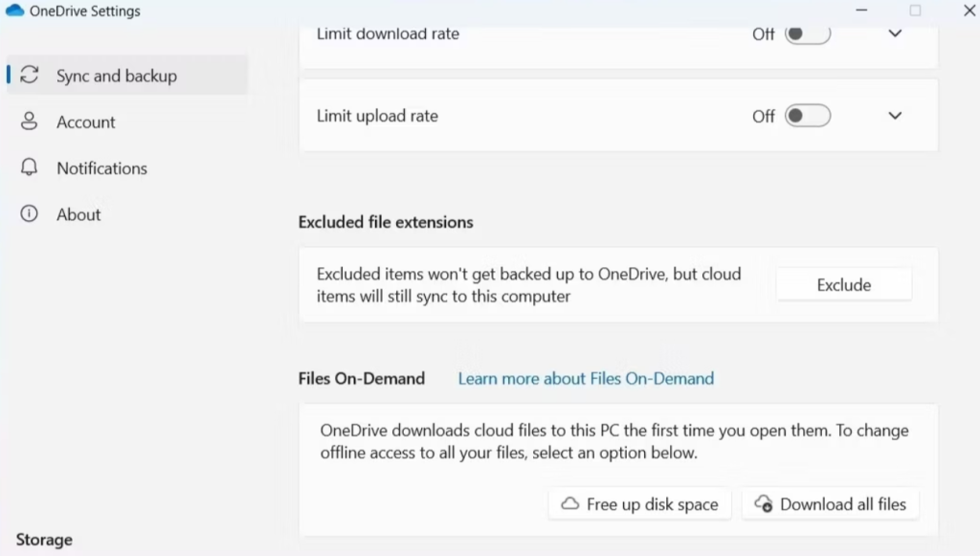Open Learn more about Files On-Demand link
This screenshot has height=556, width=980.
coord(586,379)
